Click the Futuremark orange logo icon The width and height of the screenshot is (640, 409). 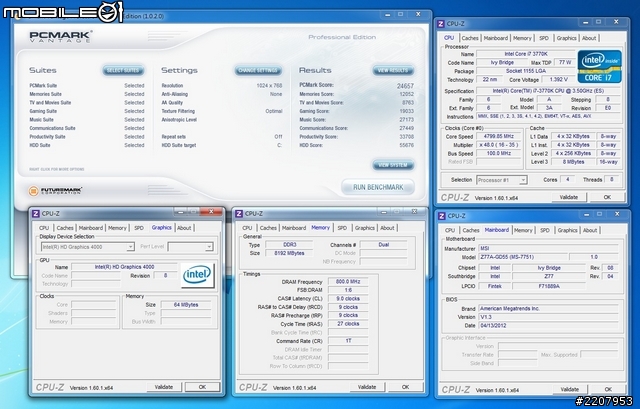pyautogui.click(x=33, y=191)
